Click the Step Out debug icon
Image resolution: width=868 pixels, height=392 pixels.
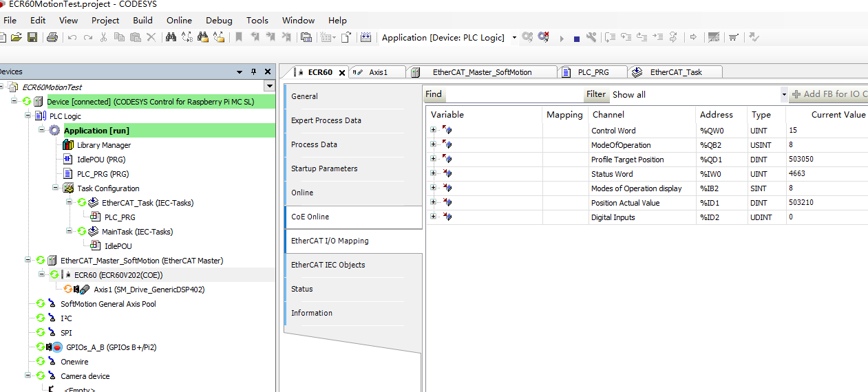tap(642, 37)
